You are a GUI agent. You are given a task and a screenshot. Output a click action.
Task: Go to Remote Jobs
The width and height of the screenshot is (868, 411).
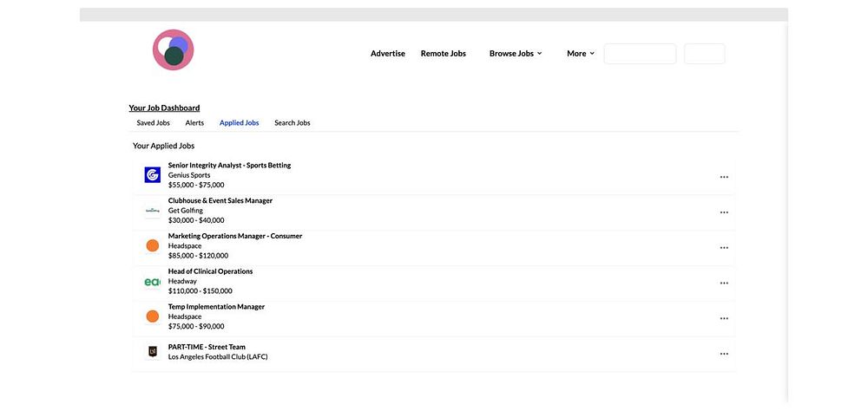click(444, 54)
